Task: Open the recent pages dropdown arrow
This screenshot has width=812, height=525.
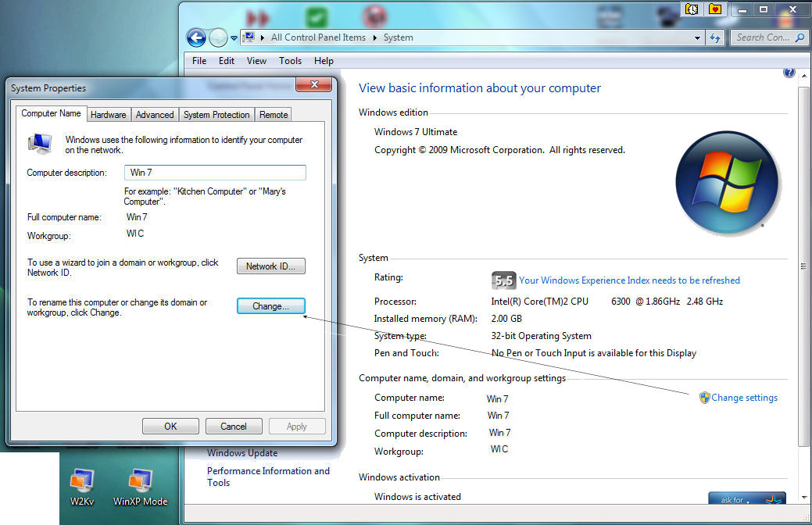Action: pyautogui.click(x=234, y=37)
